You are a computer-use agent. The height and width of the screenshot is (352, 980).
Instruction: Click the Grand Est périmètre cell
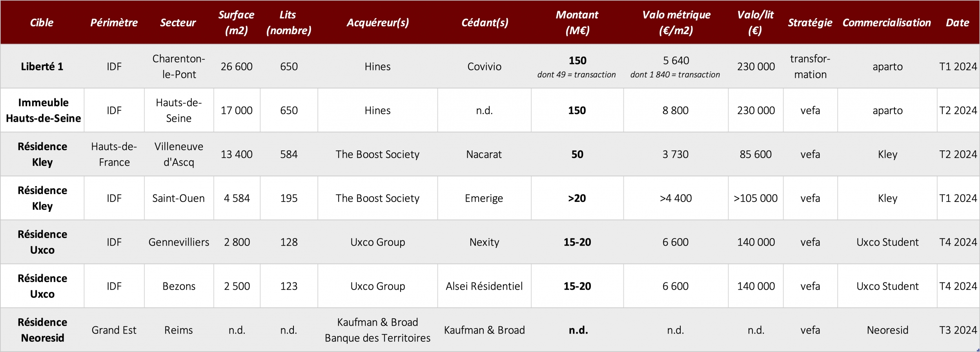click(x=114, y=330)
